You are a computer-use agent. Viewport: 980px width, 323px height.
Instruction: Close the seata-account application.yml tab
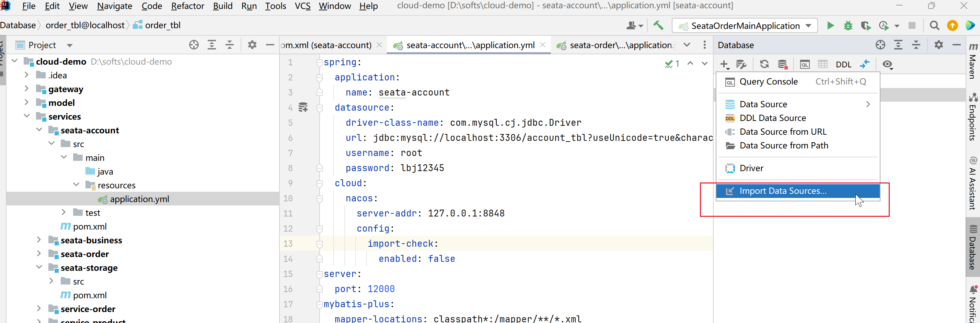point(543,45)
